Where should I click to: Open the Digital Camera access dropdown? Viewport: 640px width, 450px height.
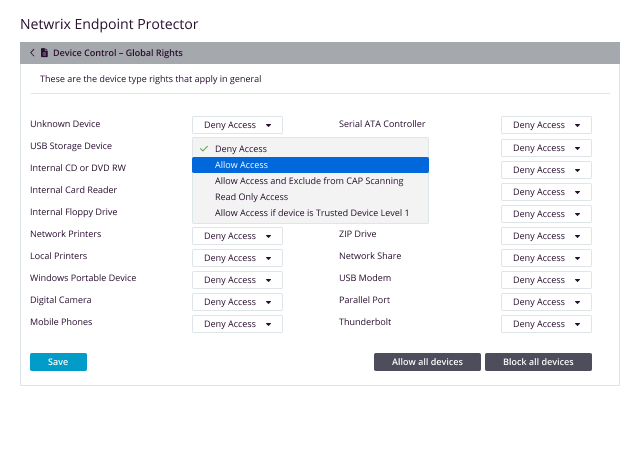click(x=237, y=302)
